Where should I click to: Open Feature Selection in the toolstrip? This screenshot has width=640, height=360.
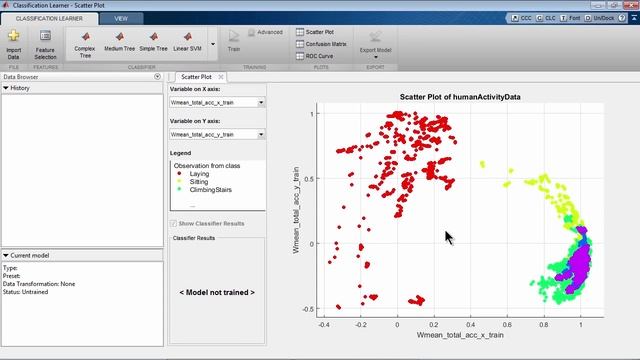(x=45, y=44)
